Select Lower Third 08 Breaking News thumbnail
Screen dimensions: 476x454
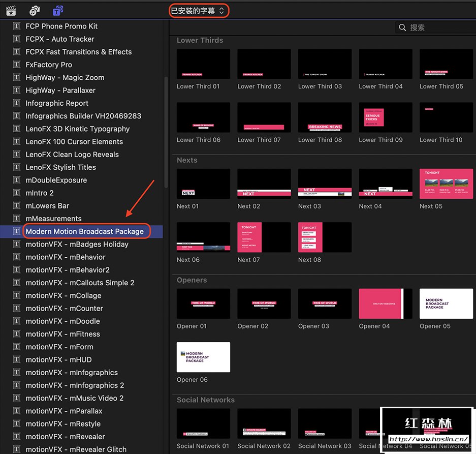(x=325, y=117)
